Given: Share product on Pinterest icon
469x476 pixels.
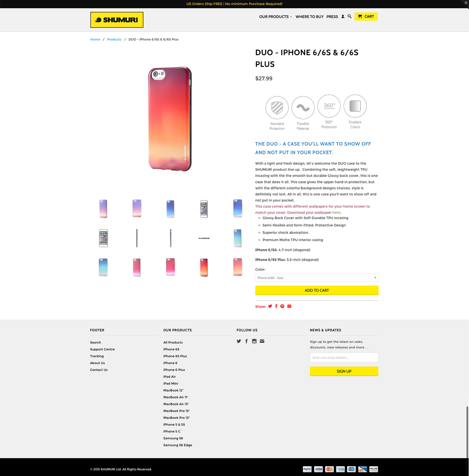Looking at the screenshot, I should click(282, 306).
